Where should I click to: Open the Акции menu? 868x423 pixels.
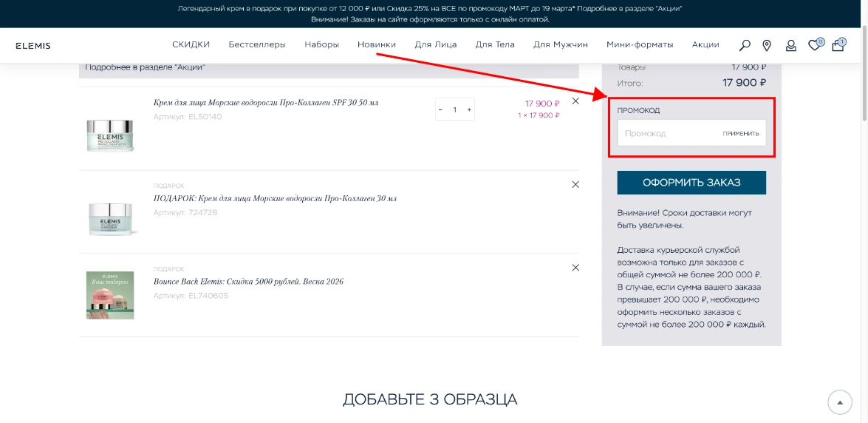coord(705,45)
